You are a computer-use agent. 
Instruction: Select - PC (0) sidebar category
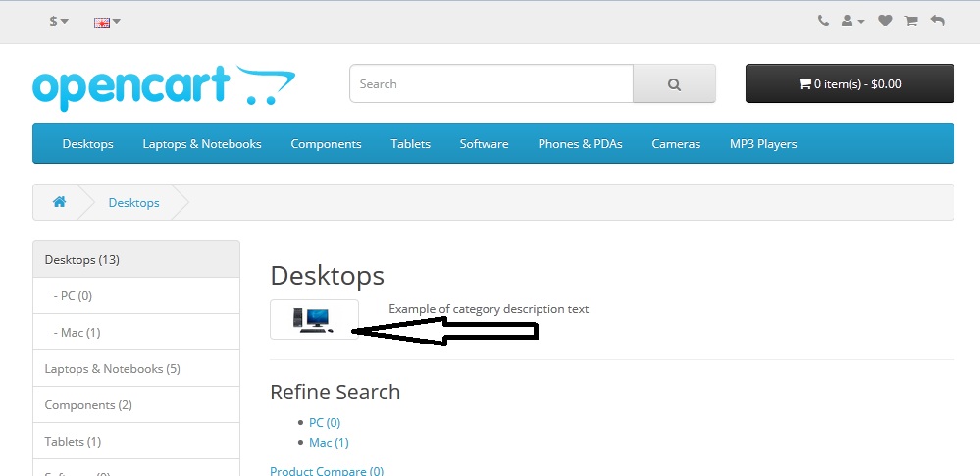pyautogui.click(x=136, y=295)
